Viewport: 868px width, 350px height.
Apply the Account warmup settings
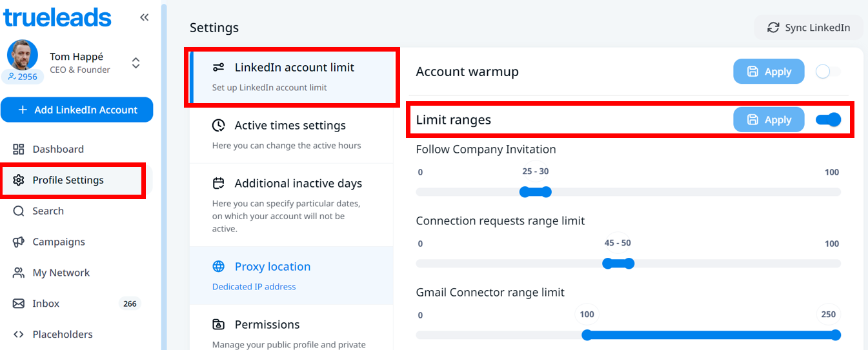(x=769, y=72)
